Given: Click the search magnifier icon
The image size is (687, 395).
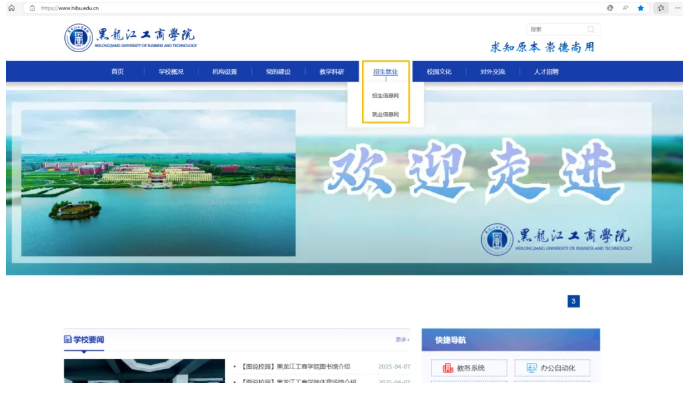Looking at the screenshot, I should click(591, 29).
